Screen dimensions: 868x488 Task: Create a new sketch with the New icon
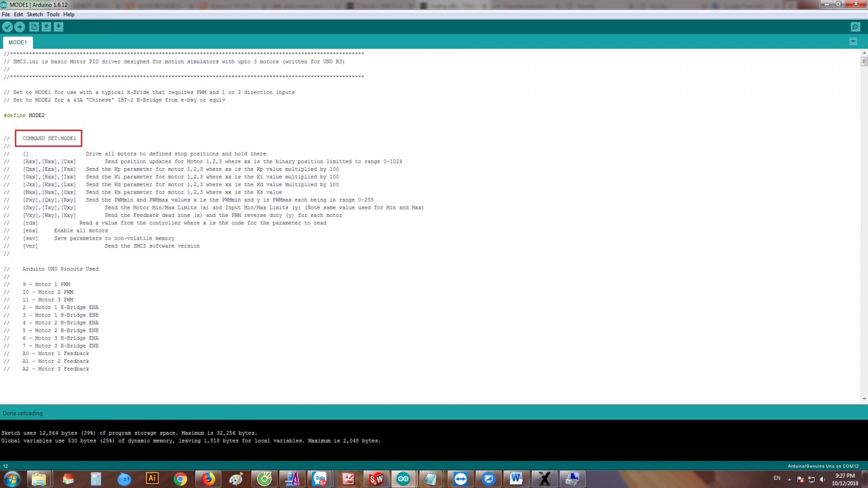click(x=34, y=27)
